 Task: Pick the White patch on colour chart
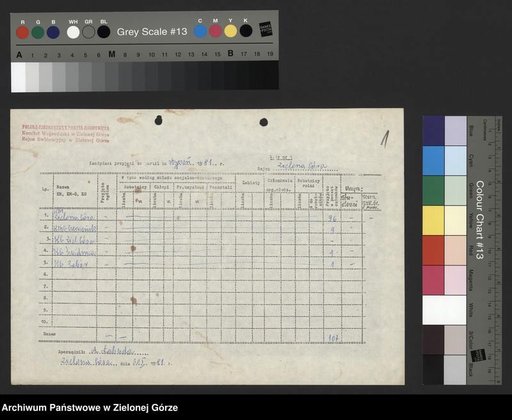pyautogui.click(x=444, y=311)
